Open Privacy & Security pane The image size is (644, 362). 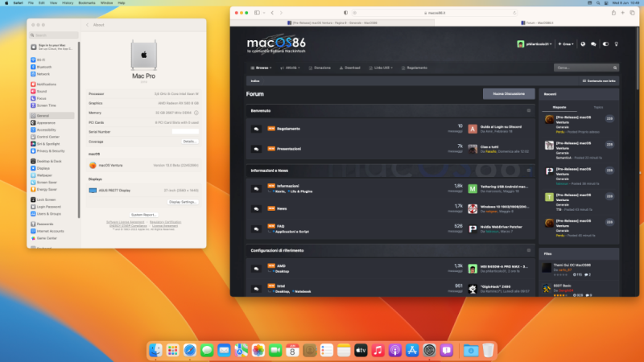tap(50, 150)
